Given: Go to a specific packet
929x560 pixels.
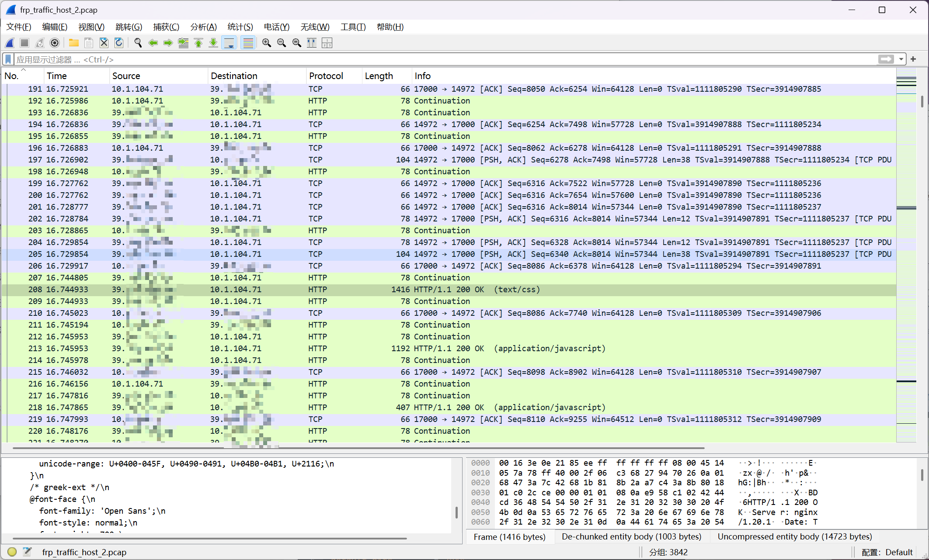Looking at the screenshot, I should pyautogui.click(x=183, y=43).
